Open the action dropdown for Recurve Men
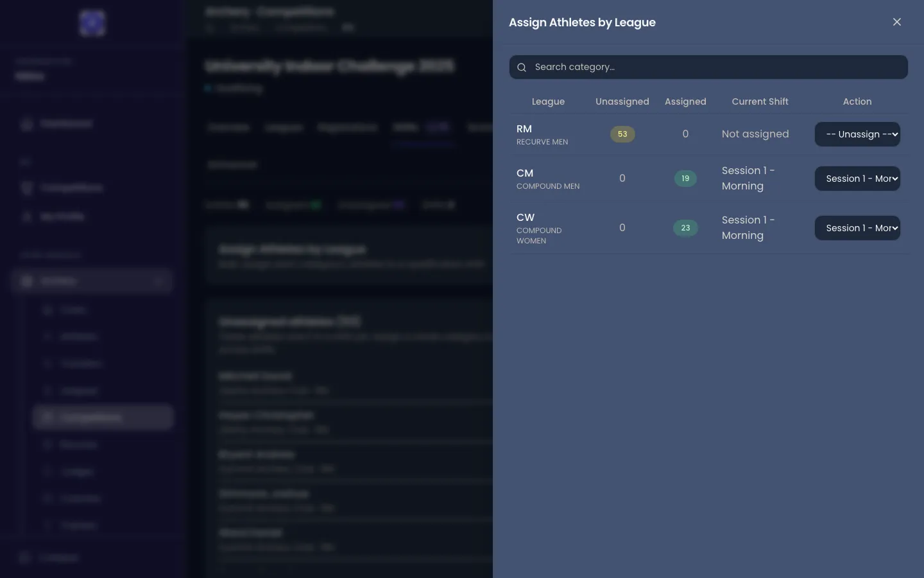 tap(857, 134)
